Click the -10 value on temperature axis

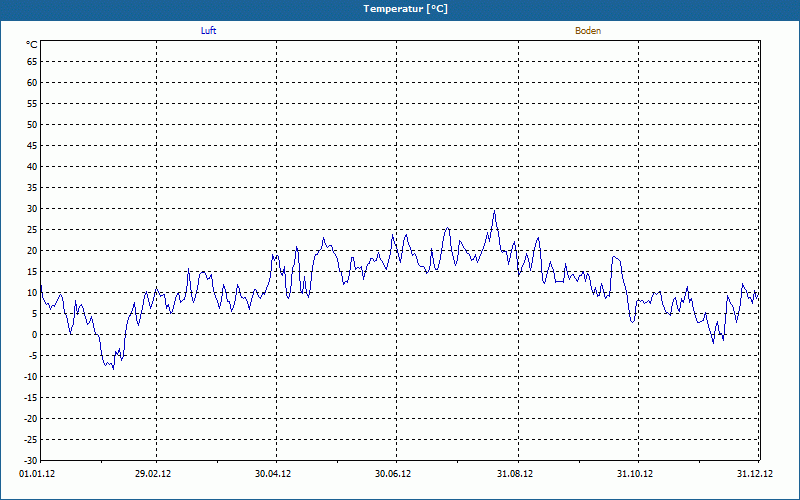[x=31, y=377]
